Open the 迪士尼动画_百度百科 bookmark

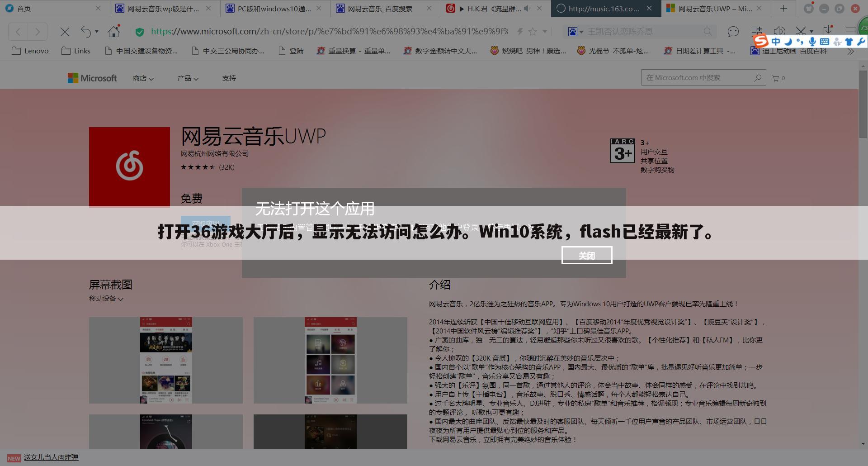pyautogui.click(x=789, y=51)
